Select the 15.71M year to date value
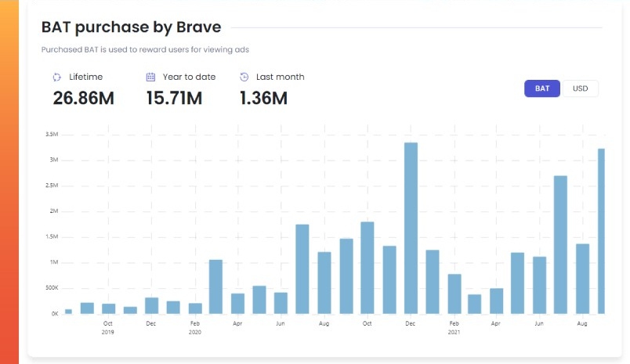630x364 pixels. (175, 99)
